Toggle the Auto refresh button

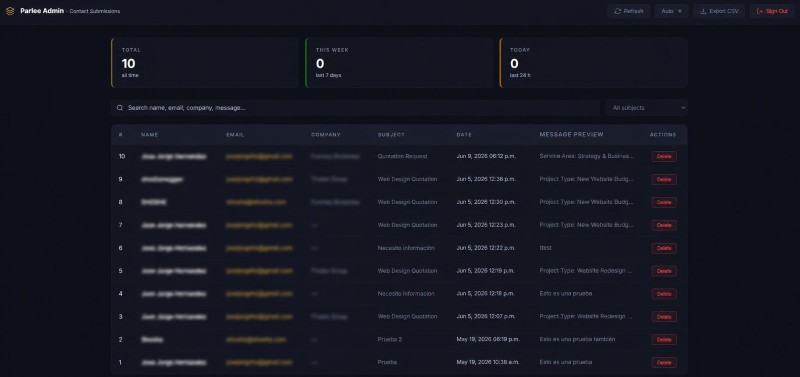[671, 11]
